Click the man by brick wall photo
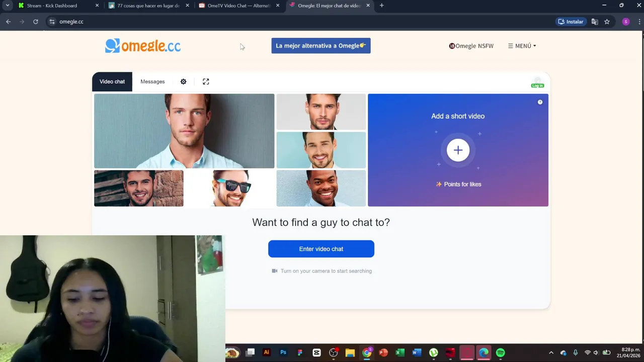Viewport: 644px width, 362px height. point(139,188)
